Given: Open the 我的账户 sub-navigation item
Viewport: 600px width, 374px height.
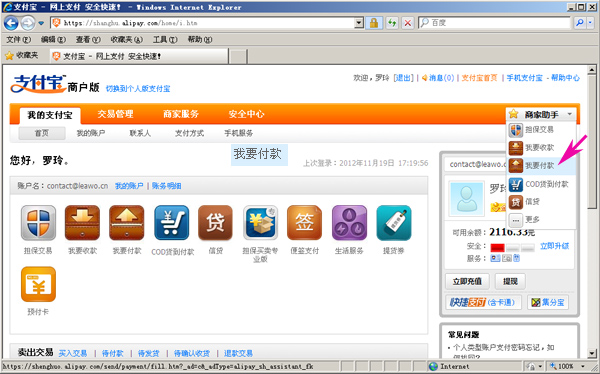Looking at the screenshot, I should 91,133.
